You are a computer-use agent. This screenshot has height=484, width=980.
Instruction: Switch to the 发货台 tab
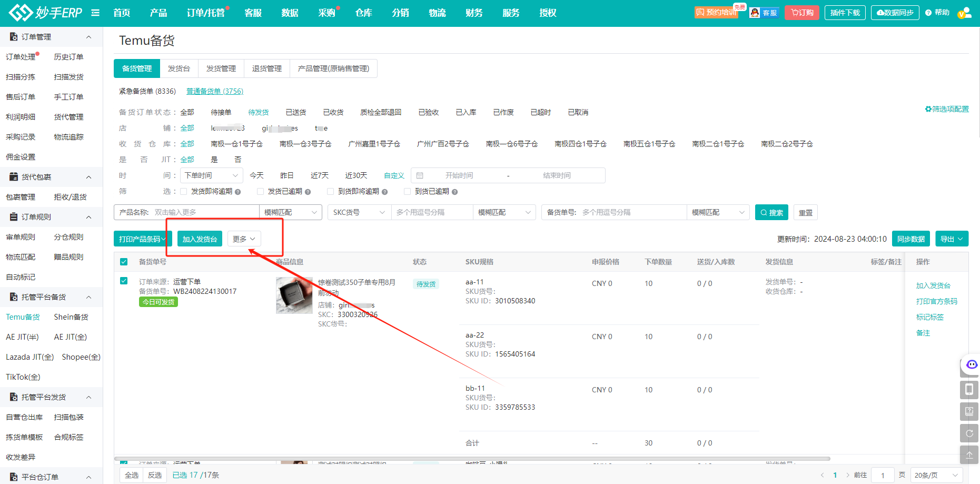(x=179, y=68)
